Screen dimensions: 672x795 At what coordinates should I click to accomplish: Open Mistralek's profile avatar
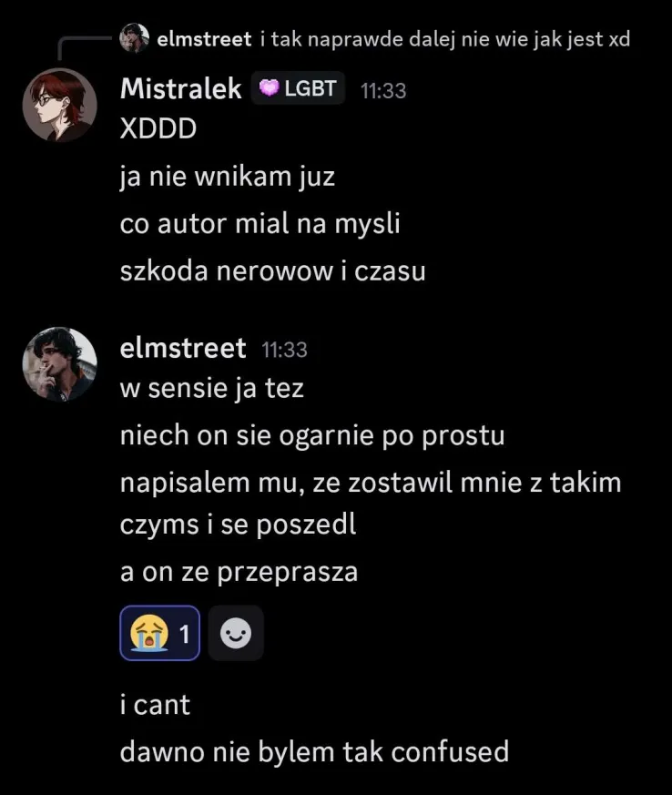coord(59,105)
